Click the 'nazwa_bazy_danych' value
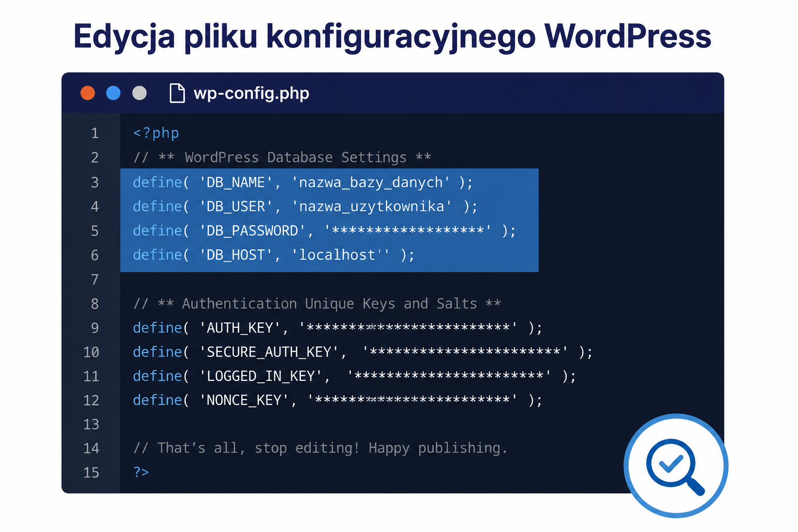The height and width of the screenshot is (532, 798). pyautogui.click(x=371, y=182)
